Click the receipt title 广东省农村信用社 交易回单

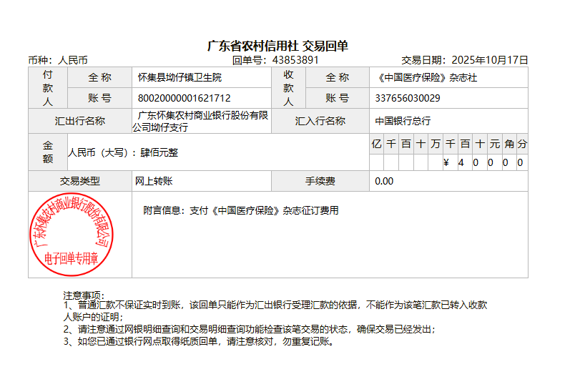click(277, 46)
